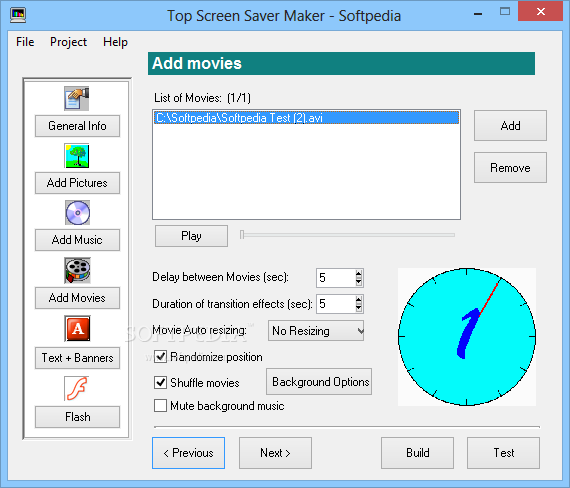
Task: Click the Add Music disc icon
Action: click(x=77, y=213)
